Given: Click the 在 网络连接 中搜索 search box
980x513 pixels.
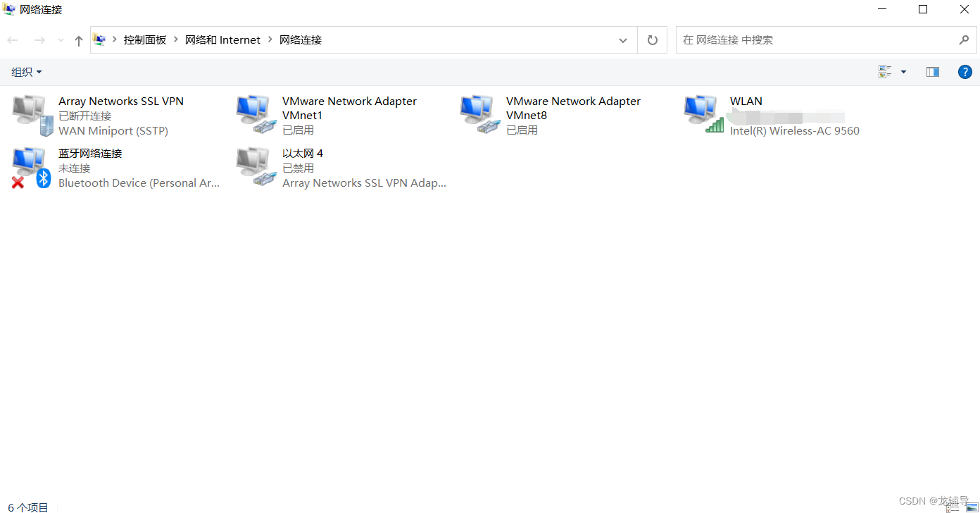Looking at the screenshot, I should point(827,40).
